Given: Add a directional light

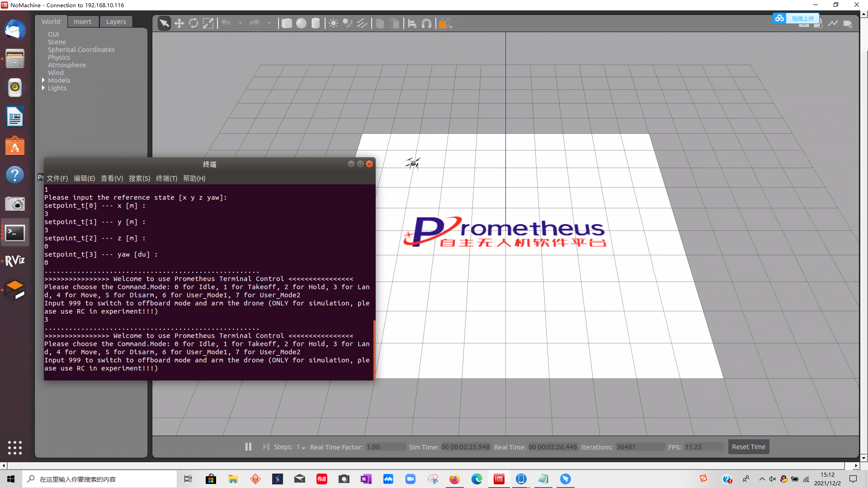Looking at the screenshot, I should coord(362,23).
